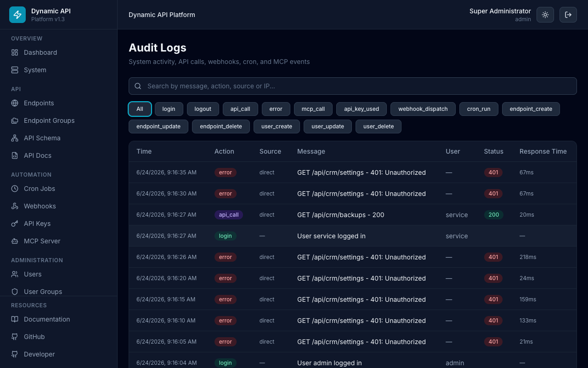Open the GitHub resource link
This screenshot has height=368, width=588.
pos(58,337)
